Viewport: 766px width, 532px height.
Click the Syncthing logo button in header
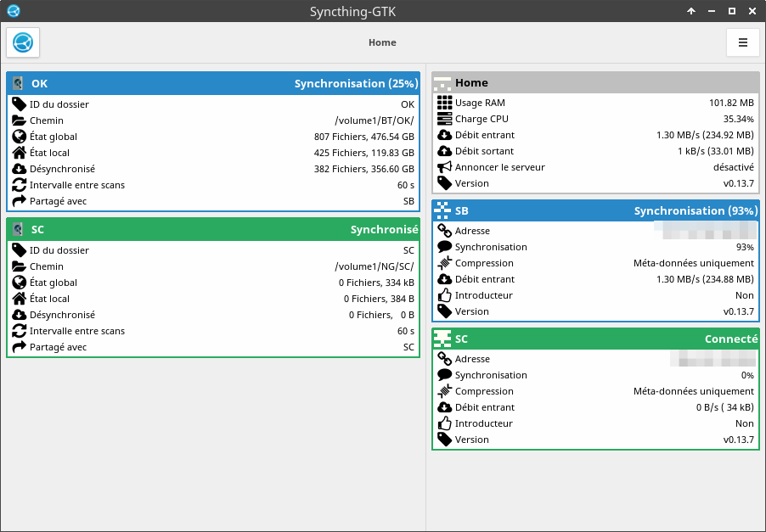(x=23, y=42)
